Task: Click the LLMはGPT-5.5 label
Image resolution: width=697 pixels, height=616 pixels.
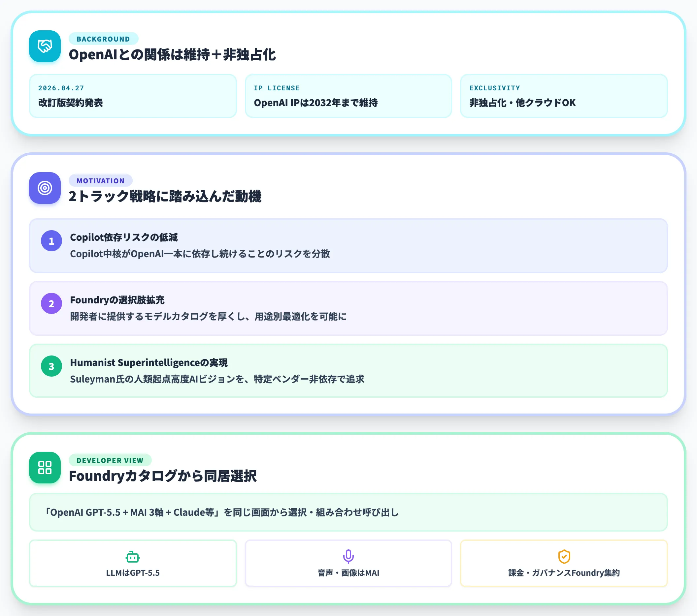Action: (x=133, y=573)
